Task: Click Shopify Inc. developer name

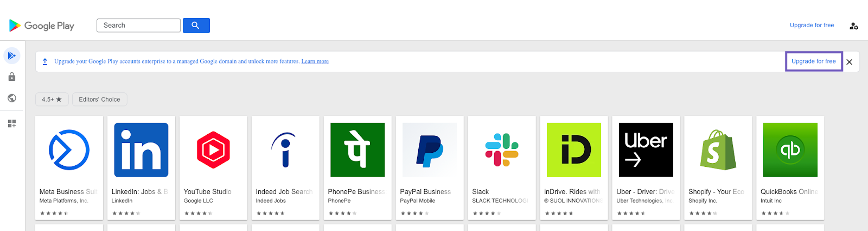Action: click(703, 201)
